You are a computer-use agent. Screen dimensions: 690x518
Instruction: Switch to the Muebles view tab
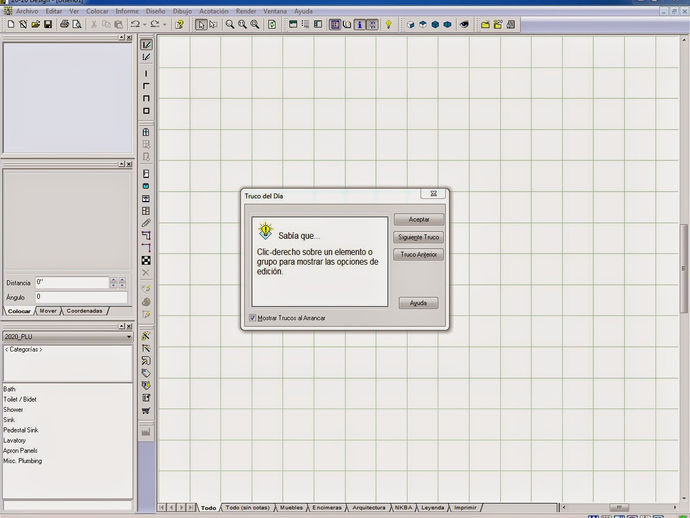click(291, 507)
